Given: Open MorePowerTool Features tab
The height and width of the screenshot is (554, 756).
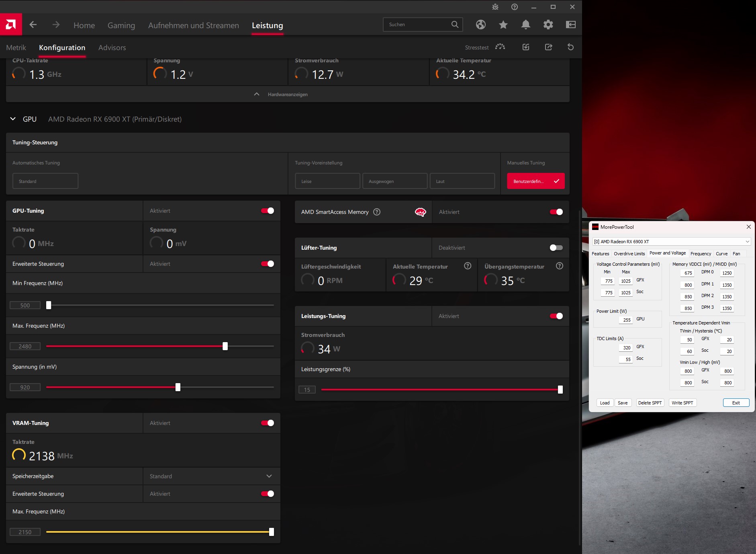Looking at the screenshot, I should point(600,254).
